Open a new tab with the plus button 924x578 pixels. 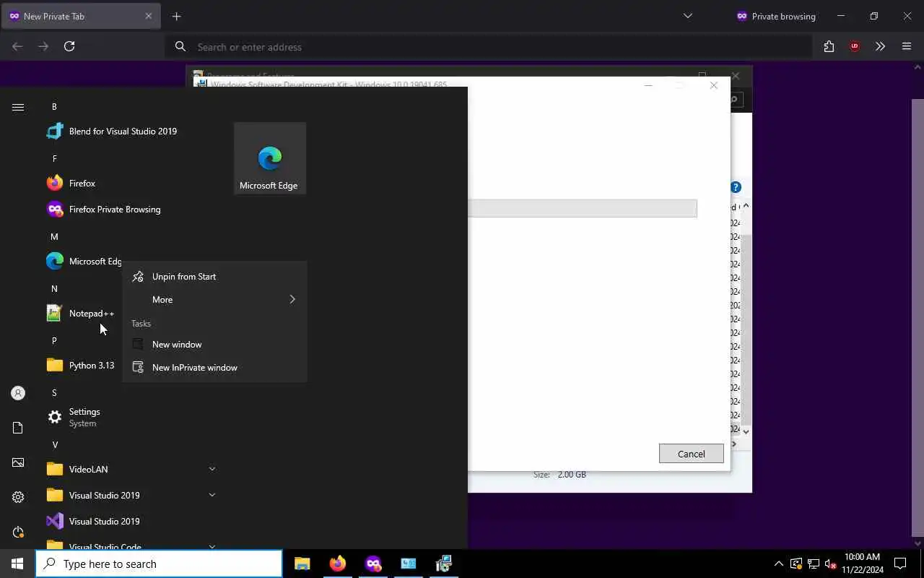pos(177,16)
